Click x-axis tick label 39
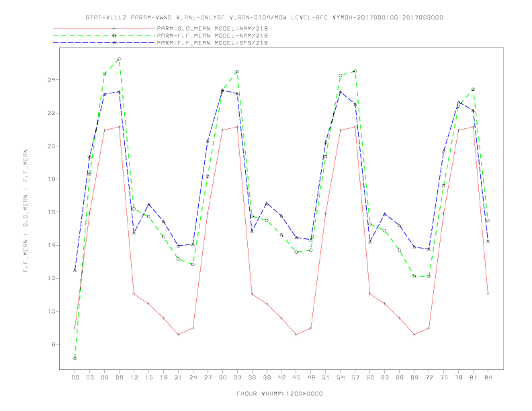The height and width of the screenshot is (411, 532). coord(267,377)
